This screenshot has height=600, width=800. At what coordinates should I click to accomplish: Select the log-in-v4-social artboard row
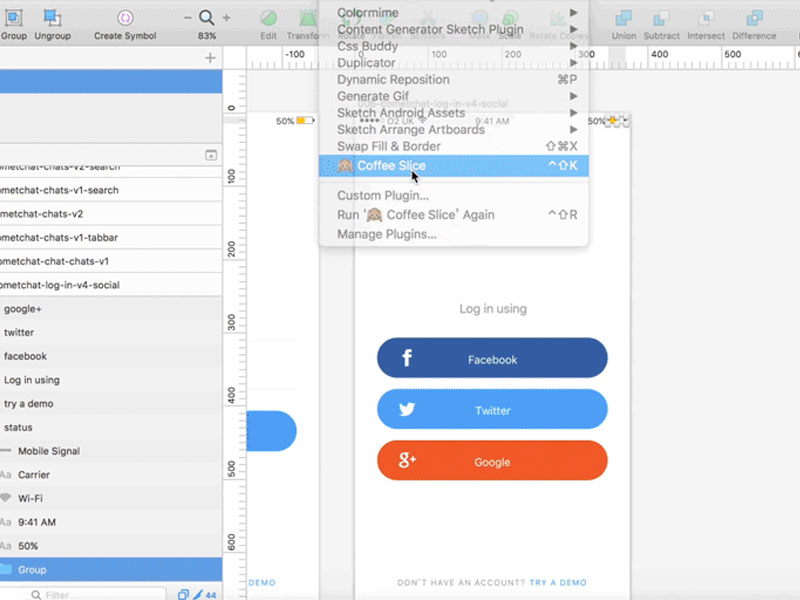click(x=111, y=285)
